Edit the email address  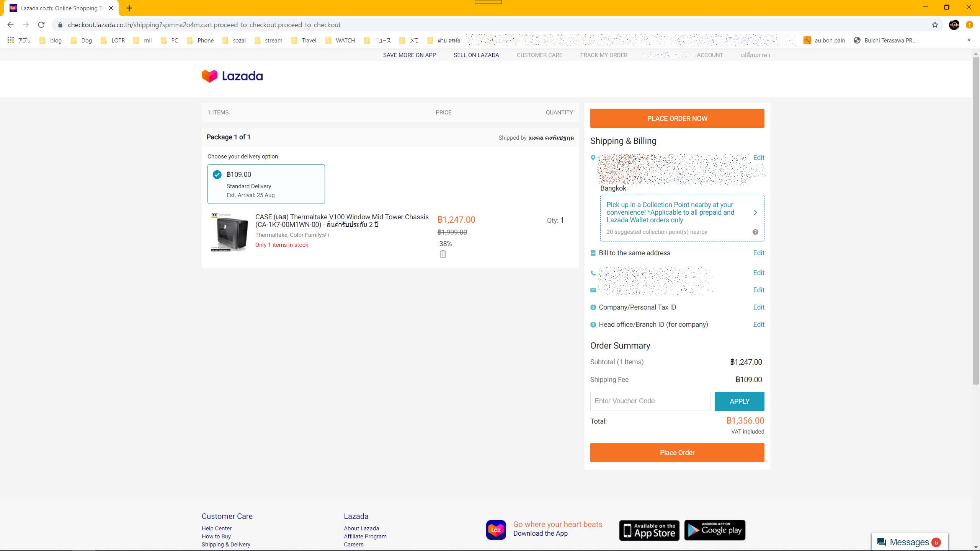tap(758, 290)
